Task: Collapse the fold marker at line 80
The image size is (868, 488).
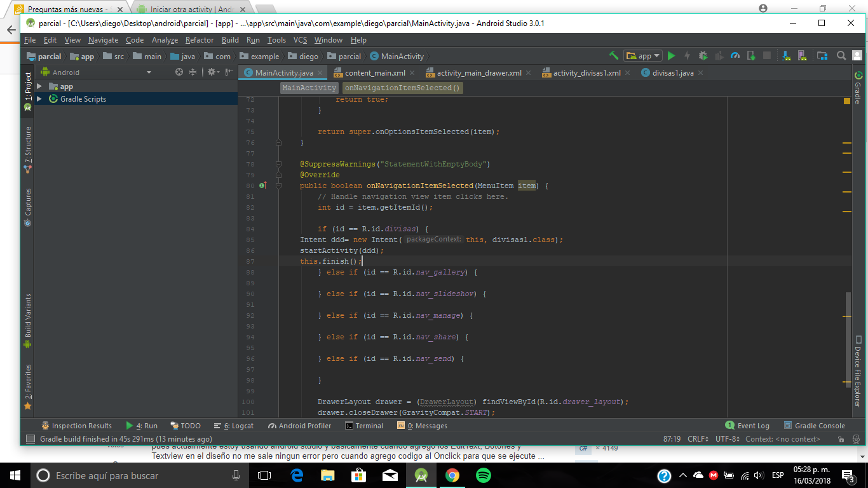Action: pos(278,186)
